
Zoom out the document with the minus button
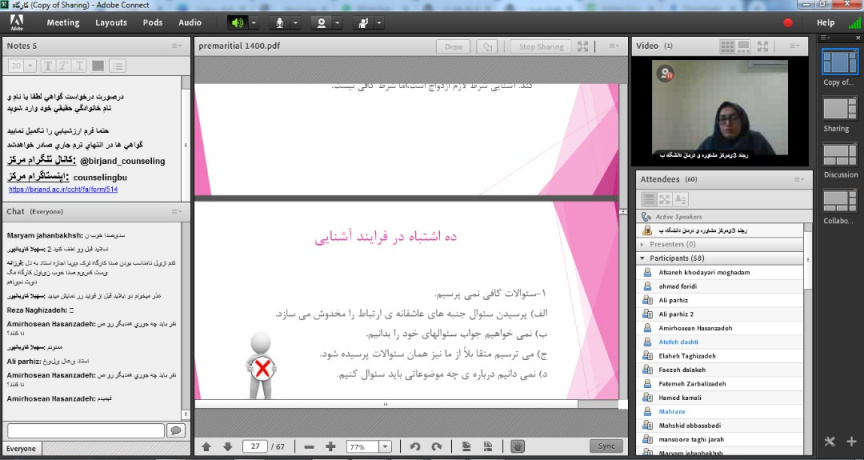pos(309,447)
